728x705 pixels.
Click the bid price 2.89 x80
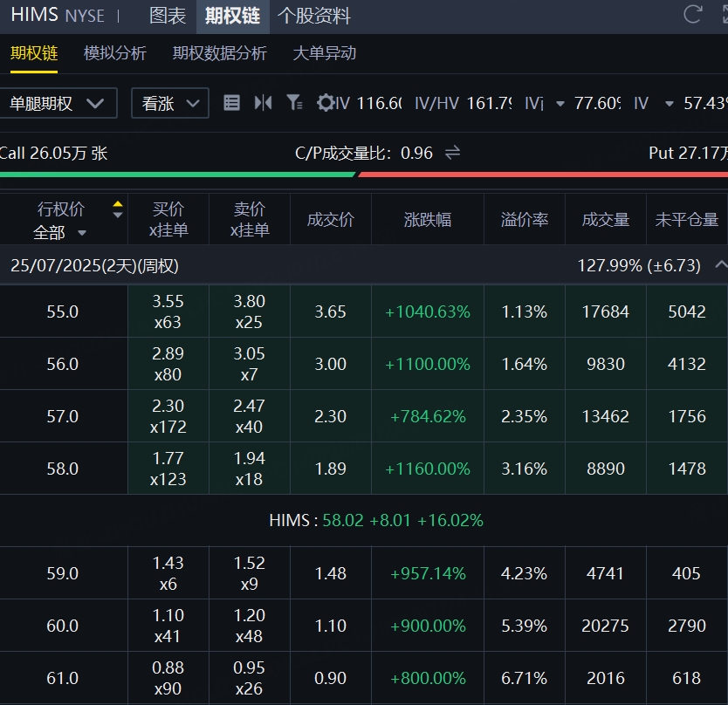(168, 364)
